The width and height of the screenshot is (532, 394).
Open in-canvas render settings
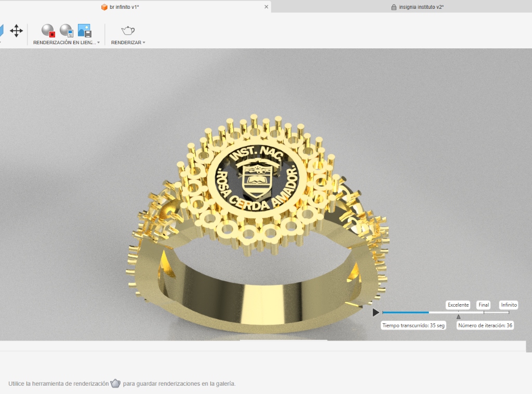point(66,30)
